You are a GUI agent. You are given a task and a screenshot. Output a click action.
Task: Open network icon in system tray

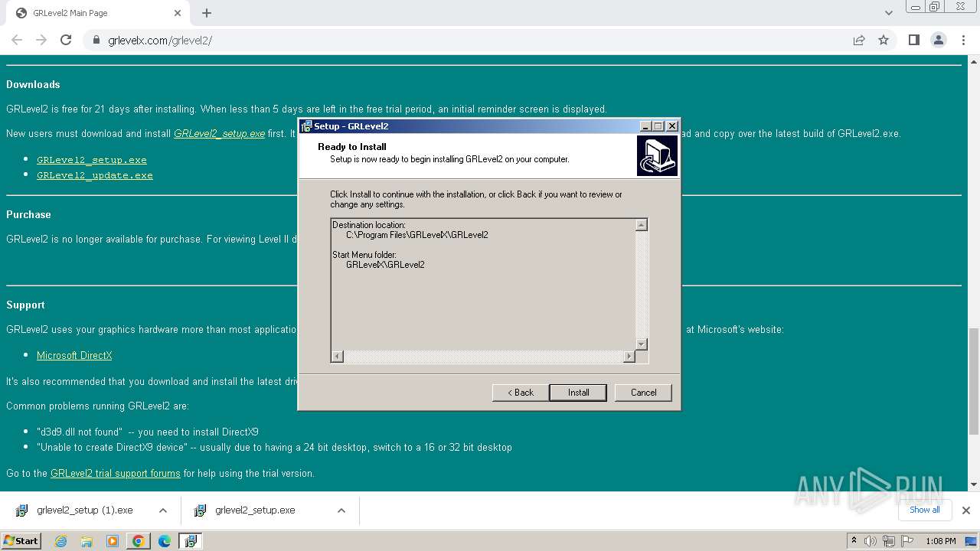(889, 541)
